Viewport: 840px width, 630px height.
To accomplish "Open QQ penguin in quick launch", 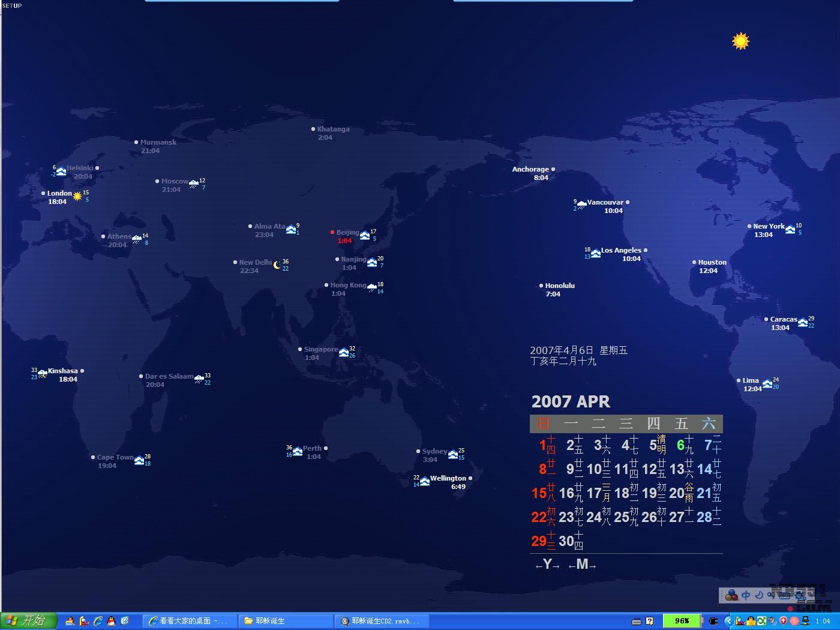I will 111,621.
